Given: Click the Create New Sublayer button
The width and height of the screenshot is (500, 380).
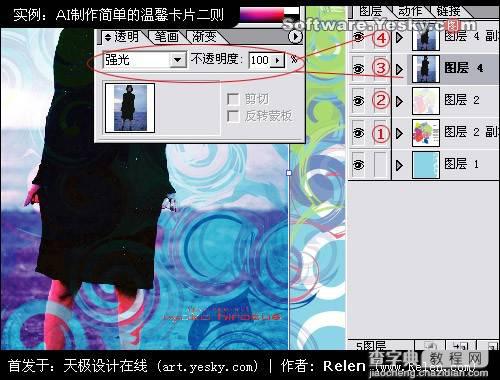Looking at the screenshot, I should pyautogui.click(x=461, y=346).
